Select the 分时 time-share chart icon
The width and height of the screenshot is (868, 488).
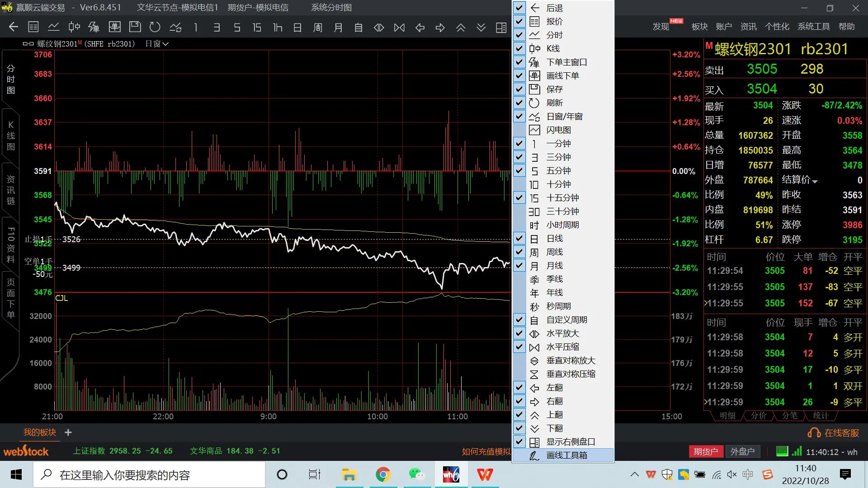[54, 27]
